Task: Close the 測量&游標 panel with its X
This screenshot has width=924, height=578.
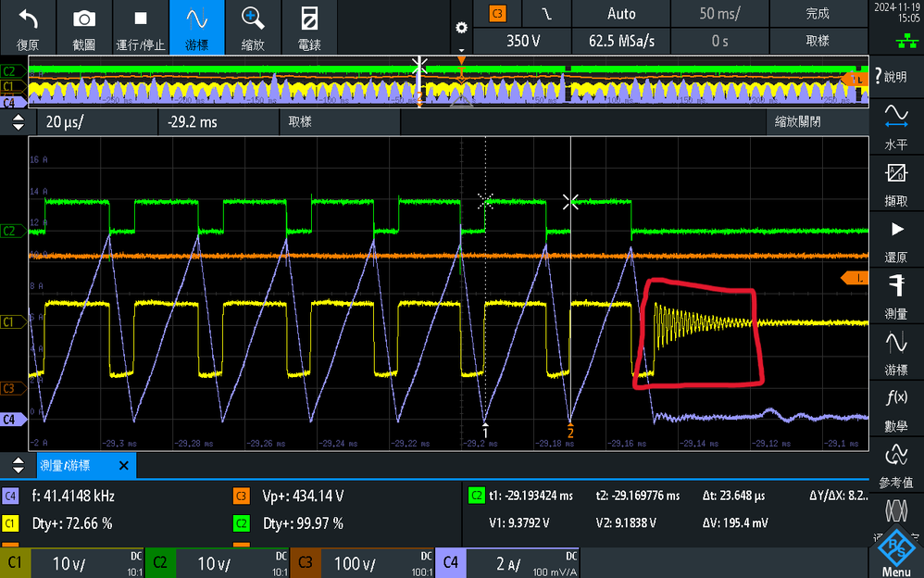Action: [123, 467]
